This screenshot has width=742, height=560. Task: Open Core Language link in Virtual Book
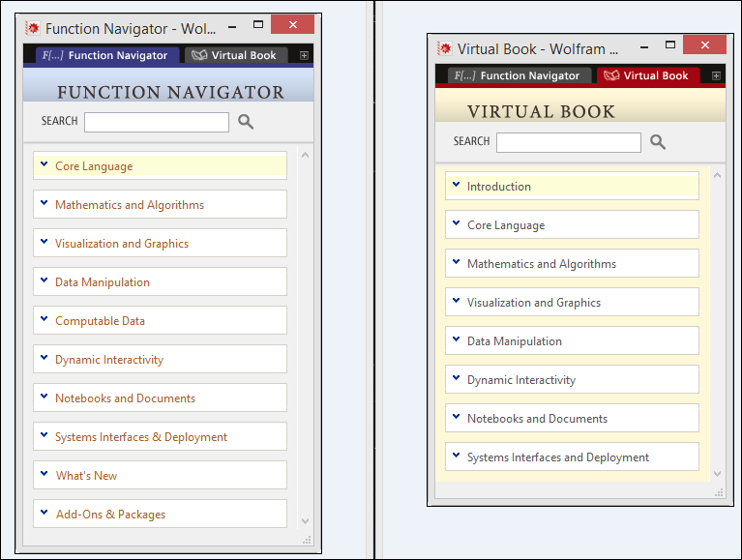tap(506, 225)
